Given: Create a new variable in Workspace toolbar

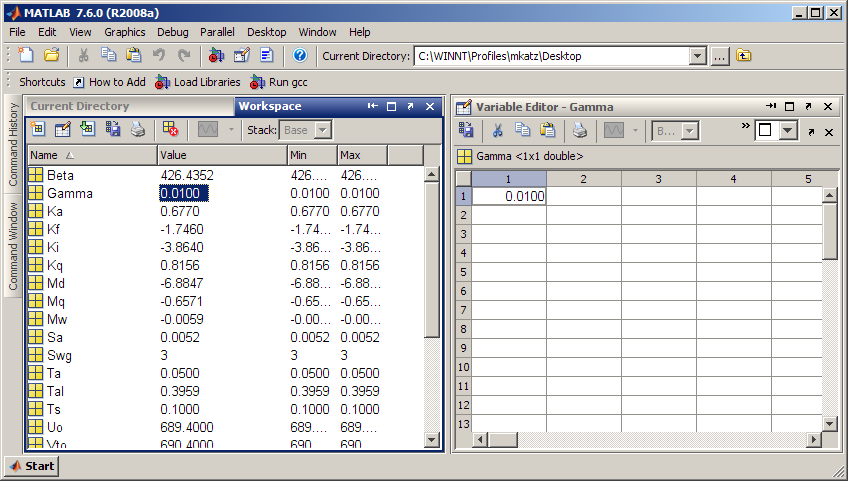Looking at the screenshot, I should (37, 129).
